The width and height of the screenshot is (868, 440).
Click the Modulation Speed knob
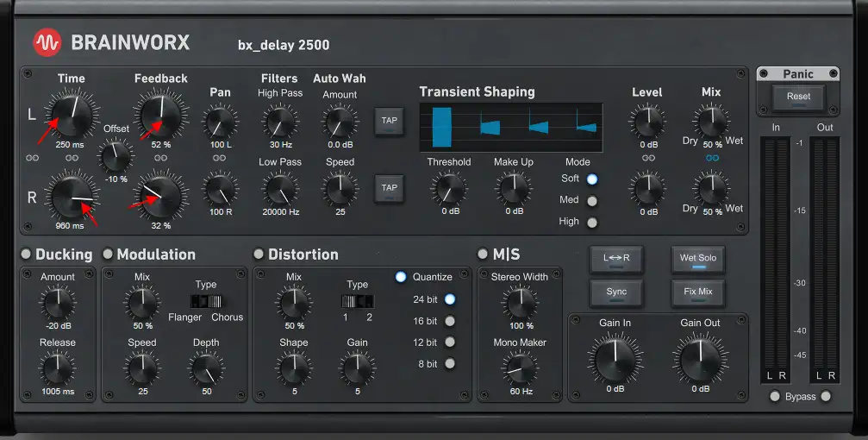click(x=143, y=369)
